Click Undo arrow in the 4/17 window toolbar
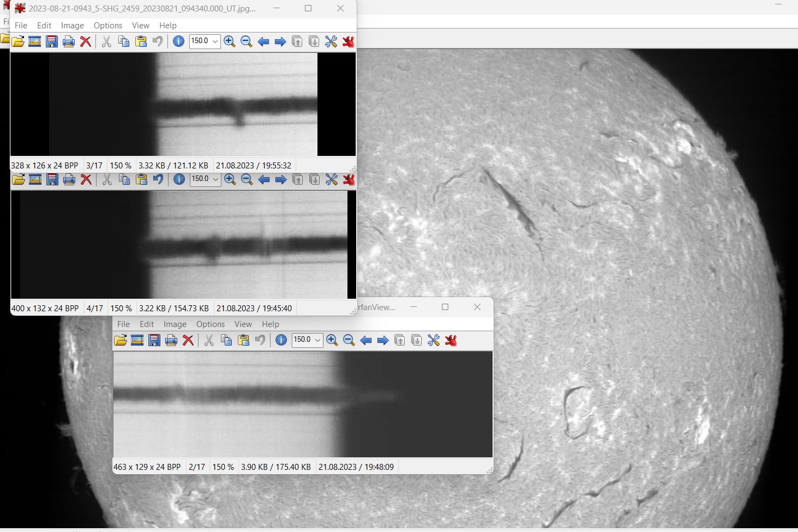This screenshot has height=532, width=798. pos(158,179)
